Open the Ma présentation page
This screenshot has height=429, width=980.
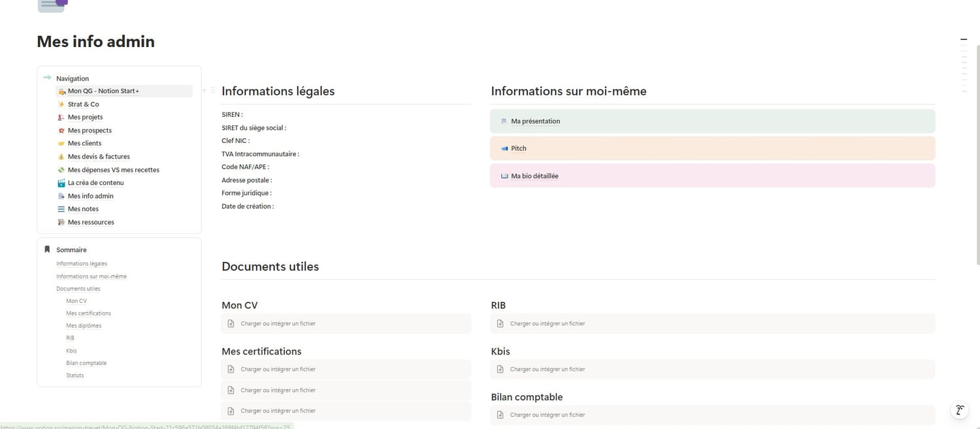[535, 121]
